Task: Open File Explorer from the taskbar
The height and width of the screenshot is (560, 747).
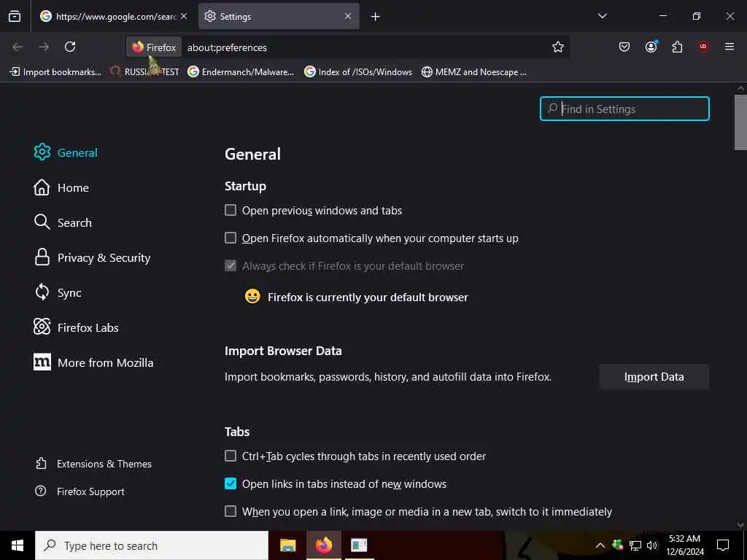Action: (x=287, y=545)
